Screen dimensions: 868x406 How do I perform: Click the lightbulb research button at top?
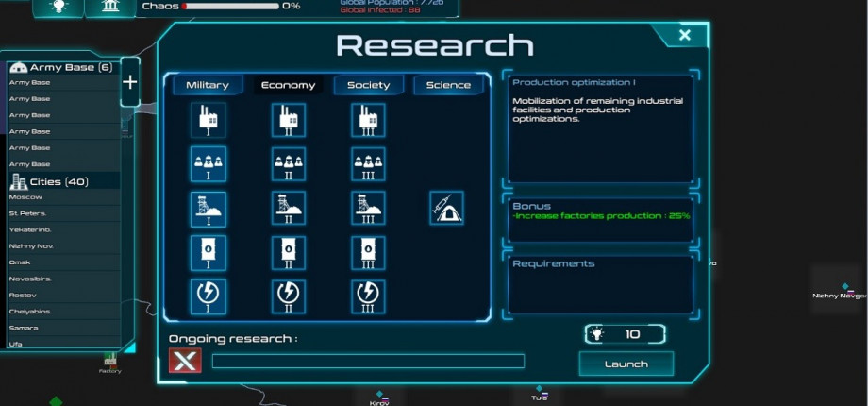(x=58, y=6)
